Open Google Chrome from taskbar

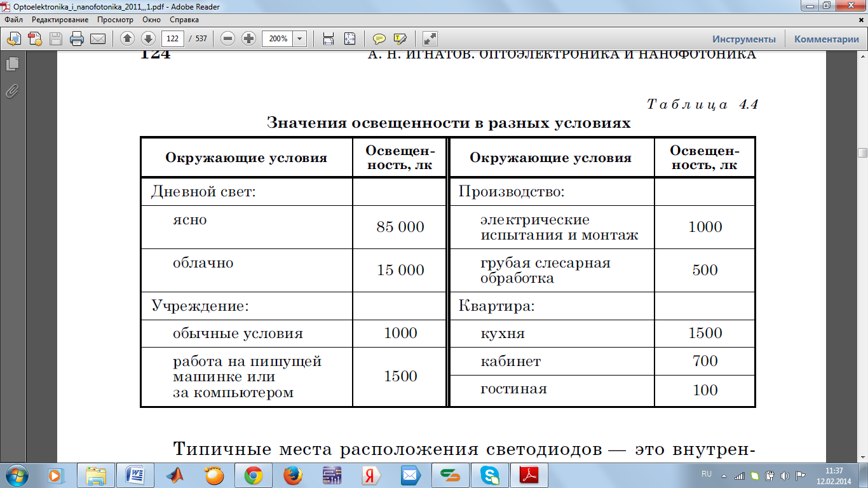click(x=254, y=475)
